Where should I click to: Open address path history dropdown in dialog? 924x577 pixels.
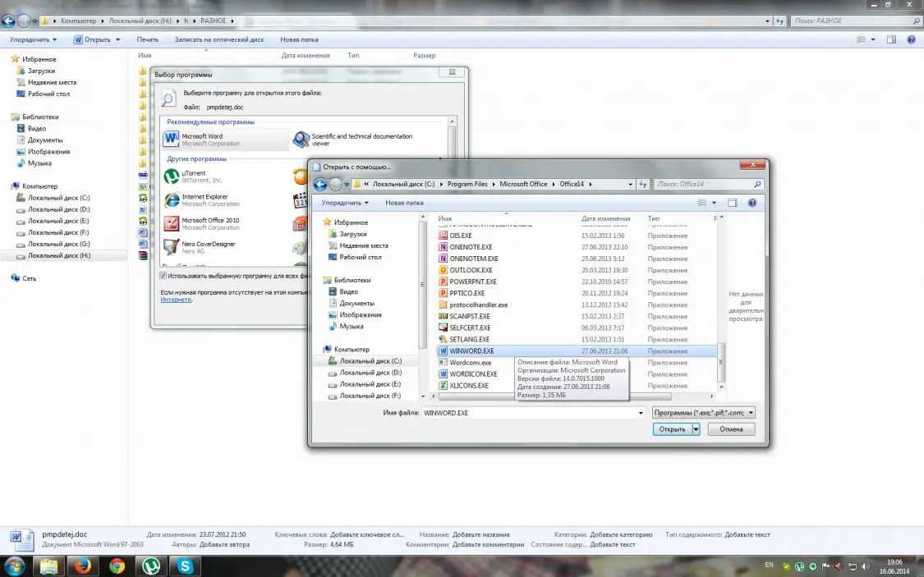click(x=630, y=185)
